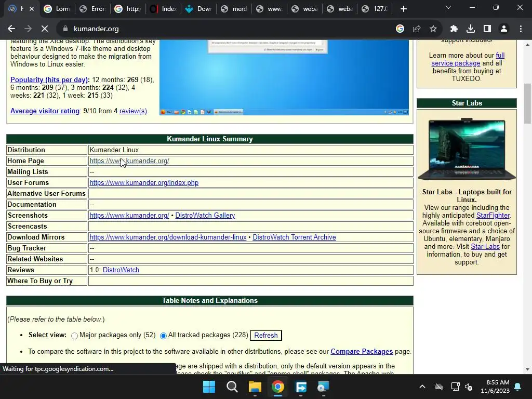The height and width of the screenshot is (399, 532).
Task: Close the active tab
Action: click(32, 9)
